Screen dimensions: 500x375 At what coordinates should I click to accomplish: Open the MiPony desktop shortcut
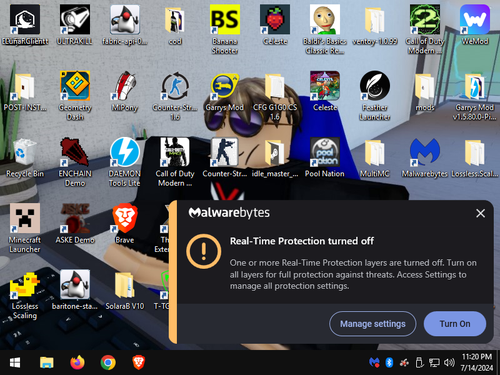point(125,92)
